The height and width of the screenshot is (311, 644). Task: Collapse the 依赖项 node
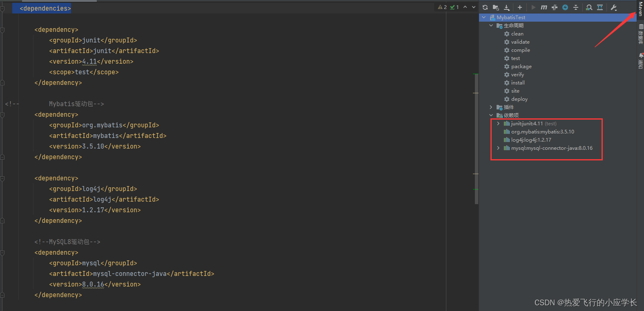click(x=491, y=116)
